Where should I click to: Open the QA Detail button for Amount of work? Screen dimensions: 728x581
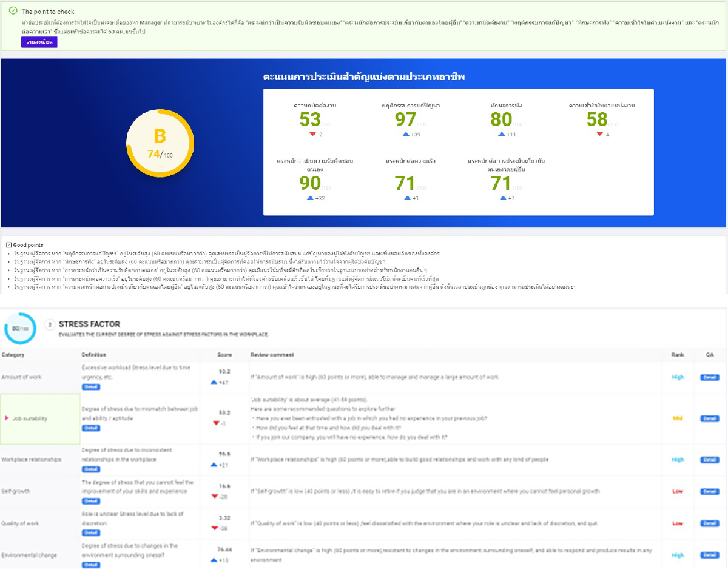point(709,377)
